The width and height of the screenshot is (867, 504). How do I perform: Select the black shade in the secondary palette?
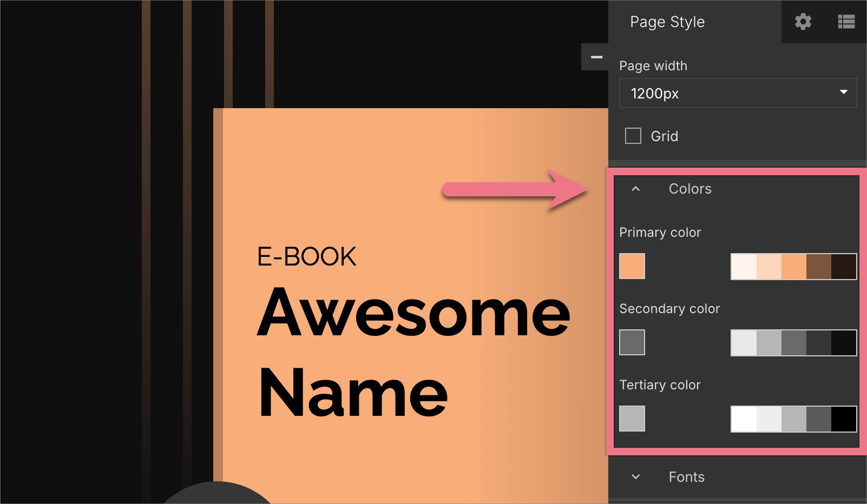pos(843,342)
